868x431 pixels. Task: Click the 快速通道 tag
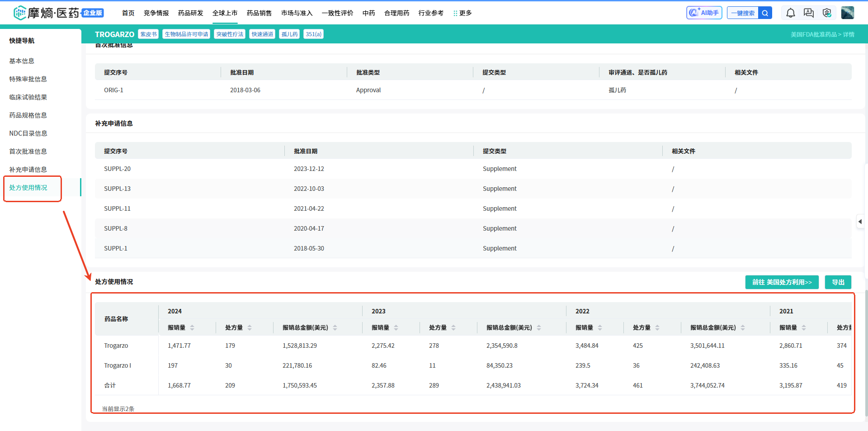[x=262, y=34]
